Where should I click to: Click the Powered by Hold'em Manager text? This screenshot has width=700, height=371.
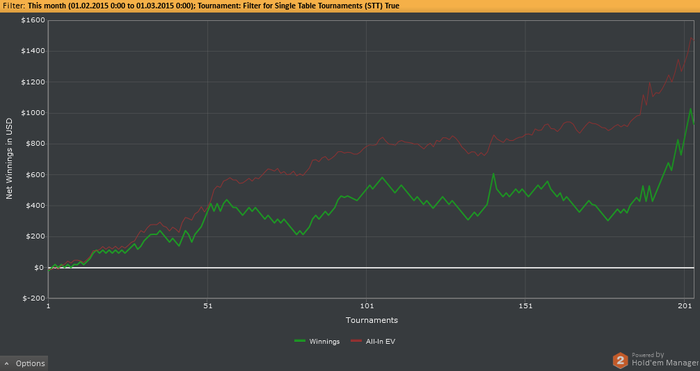(665, 359)
